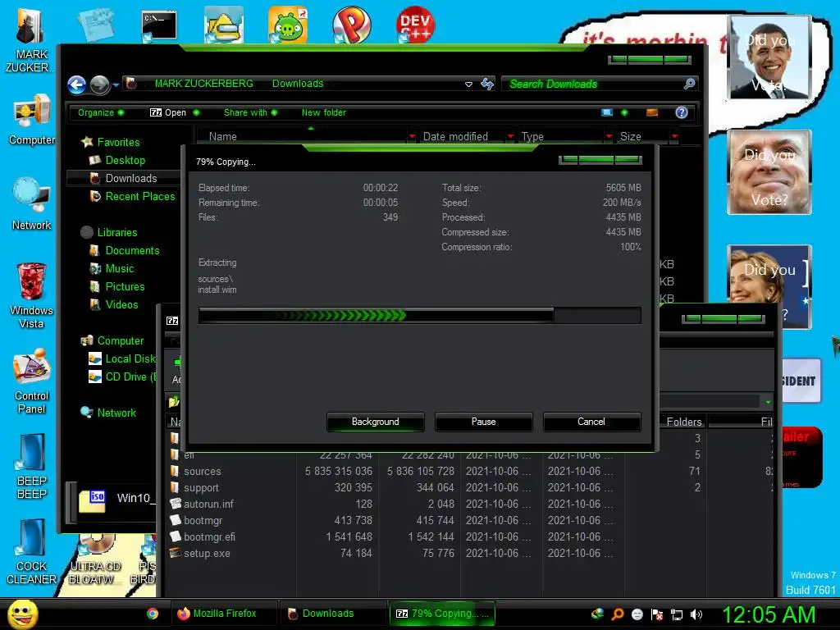
Task: Click Downloads in the address bar path
Action: tap(298, 84)
